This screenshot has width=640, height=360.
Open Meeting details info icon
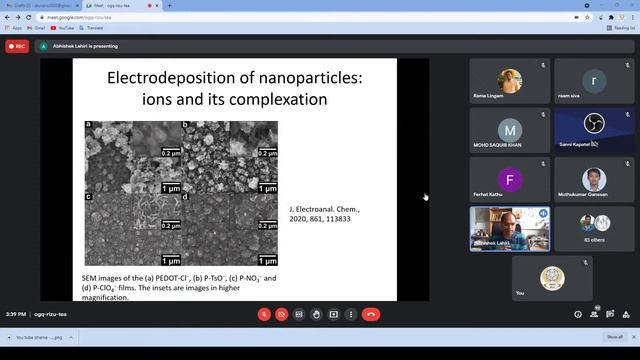point(578,314)
